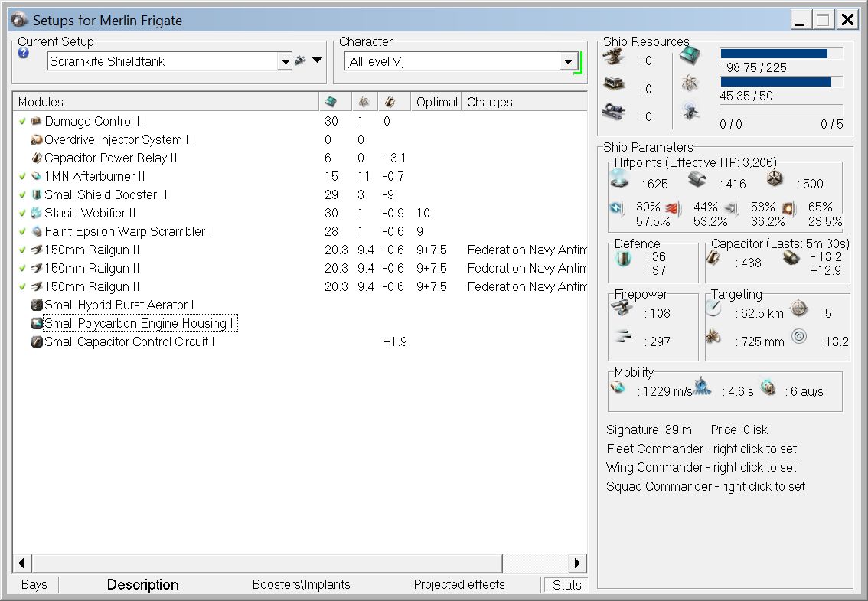
Task: Sort by the Charges column header
Action: [x=524, y=102]
